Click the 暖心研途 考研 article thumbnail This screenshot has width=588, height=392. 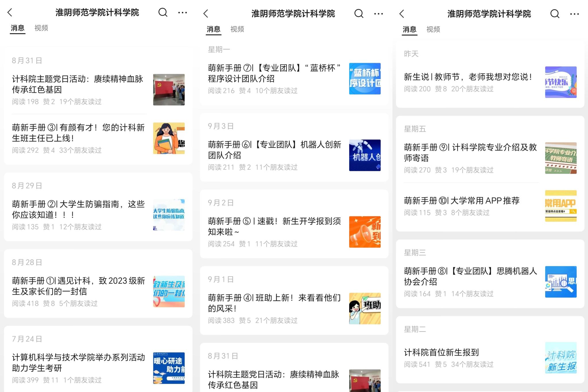click(x=169, y=368)
